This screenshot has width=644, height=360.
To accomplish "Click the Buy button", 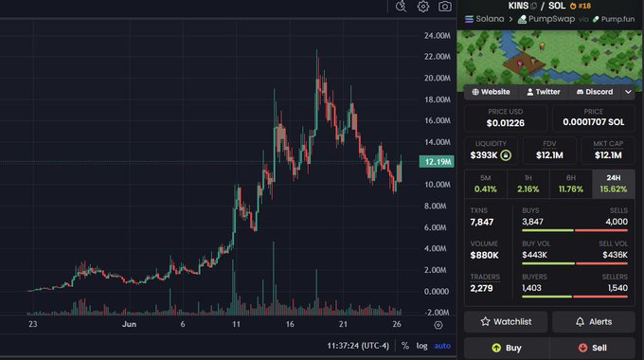I will click(x=507, y=348).
